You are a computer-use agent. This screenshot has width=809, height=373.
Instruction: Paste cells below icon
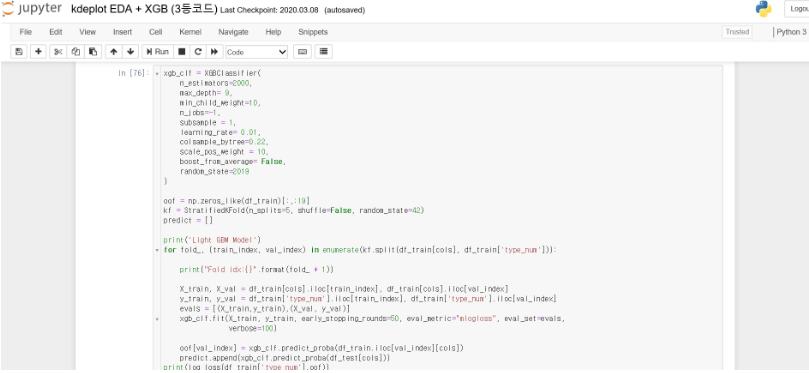pos(92,52)
